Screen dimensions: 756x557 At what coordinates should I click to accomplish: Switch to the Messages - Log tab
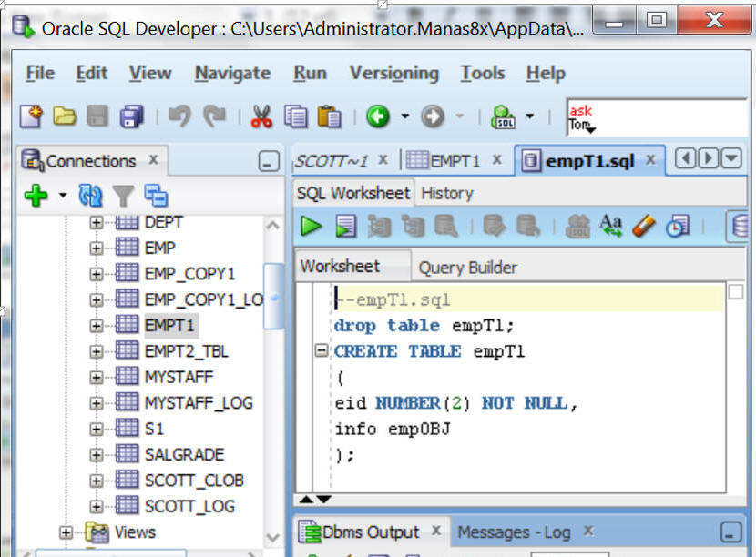(x=514, y=532)
